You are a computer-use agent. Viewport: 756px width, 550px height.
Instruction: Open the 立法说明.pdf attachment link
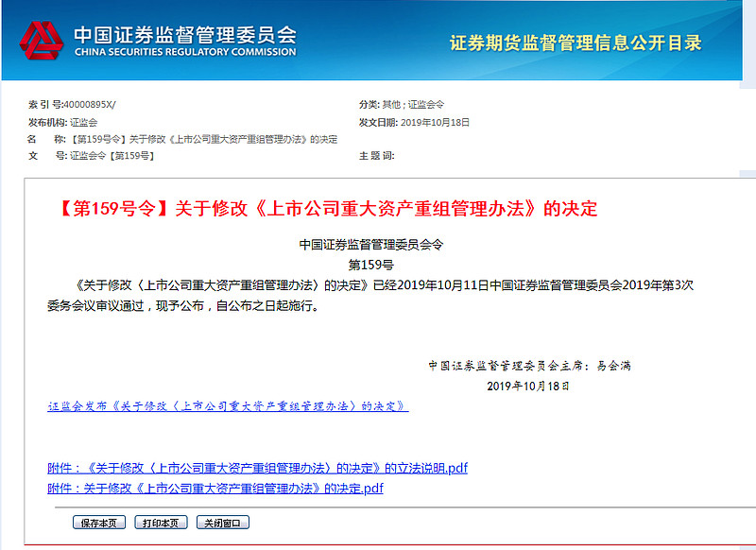257,468
